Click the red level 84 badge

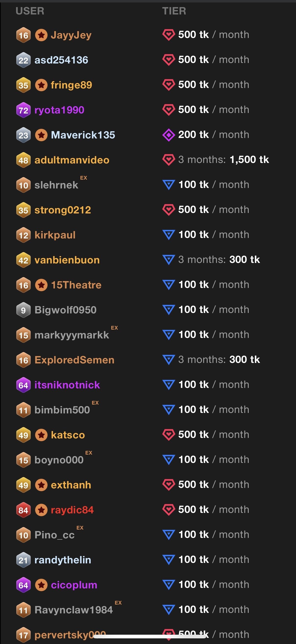tap(23, 510)
